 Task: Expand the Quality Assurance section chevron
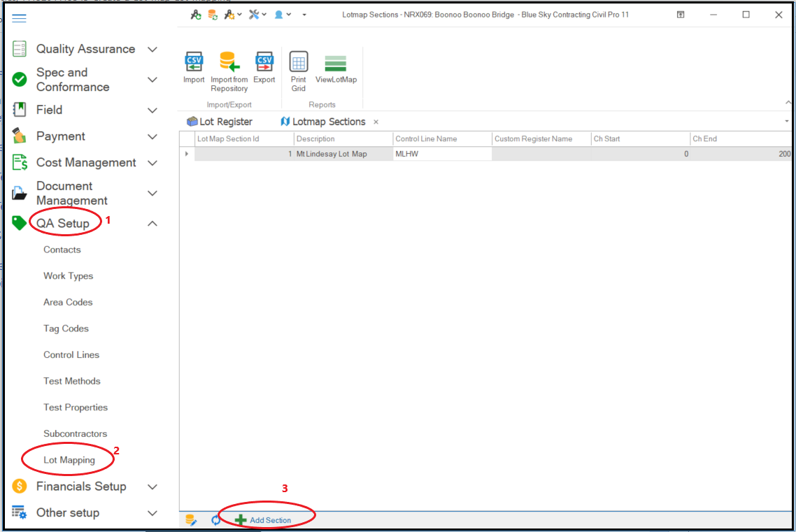coord(152,49)
